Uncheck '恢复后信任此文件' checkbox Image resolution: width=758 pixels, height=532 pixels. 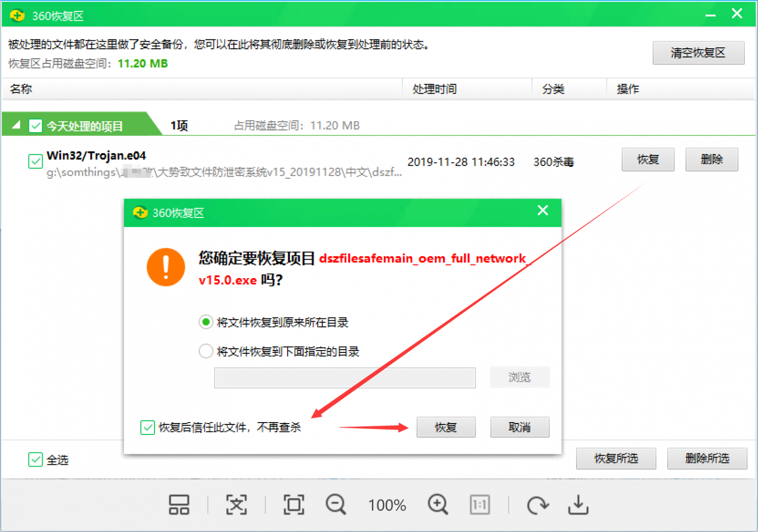147,427
